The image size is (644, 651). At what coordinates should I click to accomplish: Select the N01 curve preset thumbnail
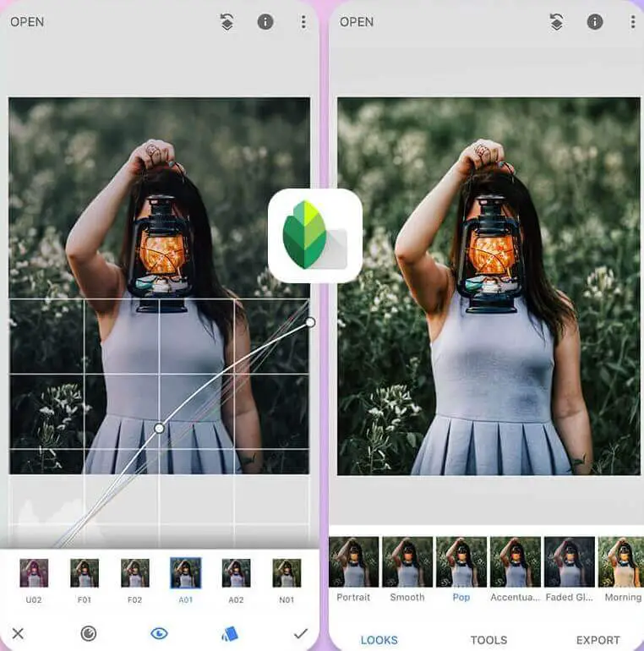[287, 573]
